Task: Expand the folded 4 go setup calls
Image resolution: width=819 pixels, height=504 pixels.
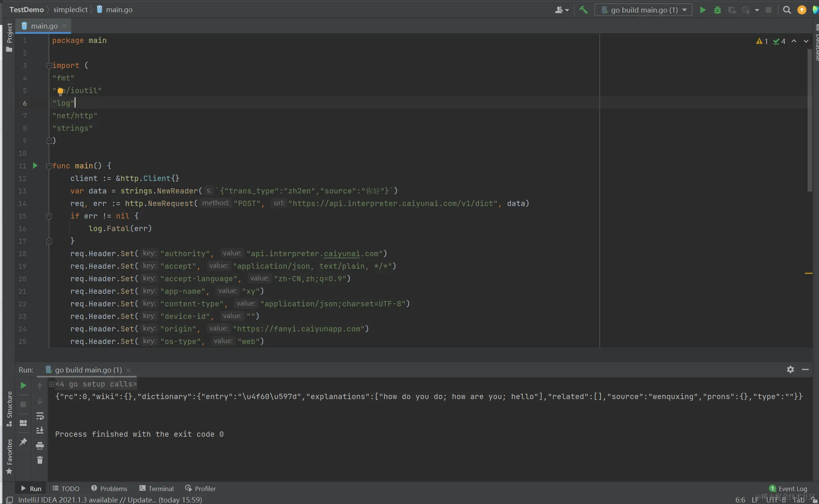Action: coord(52,384)
